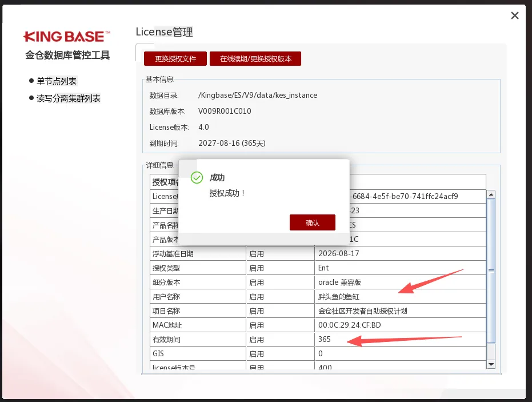Open 单节点列表 in sidebar
The height and width of the screenshot is (402, 532).
point(57,81)
